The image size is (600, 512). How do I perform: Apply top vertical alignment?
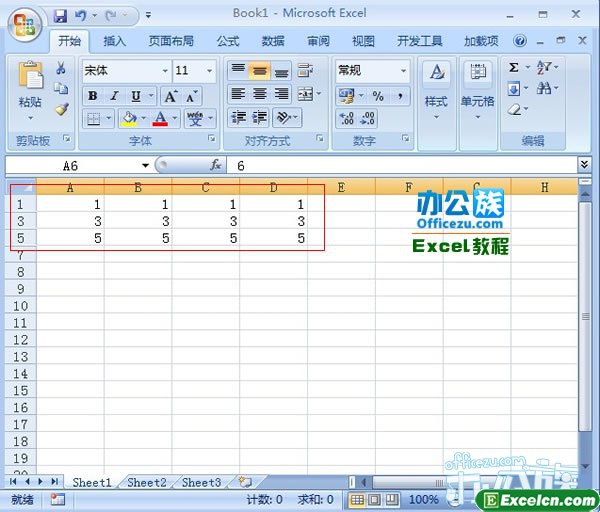(238, 70)
